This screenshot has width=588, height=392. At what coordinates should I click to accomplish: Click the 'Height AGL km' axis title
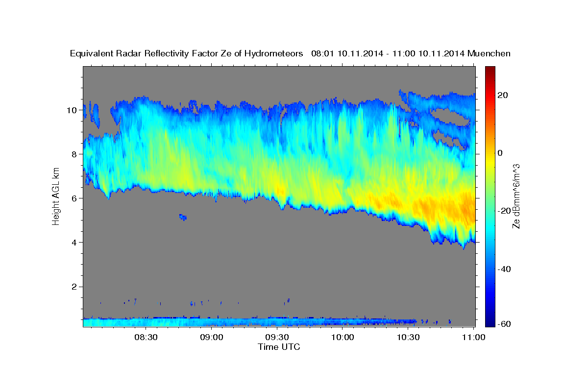(56, 196)
